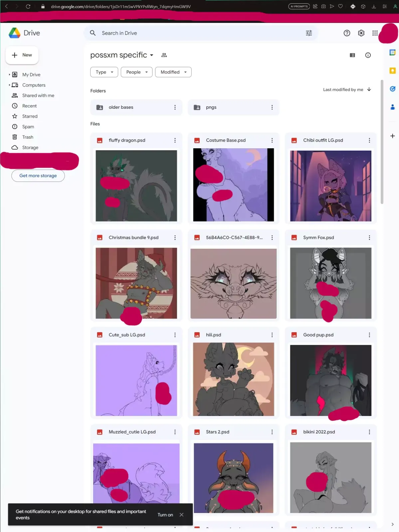Open Google Calendar in the side panel

(393, 53)
